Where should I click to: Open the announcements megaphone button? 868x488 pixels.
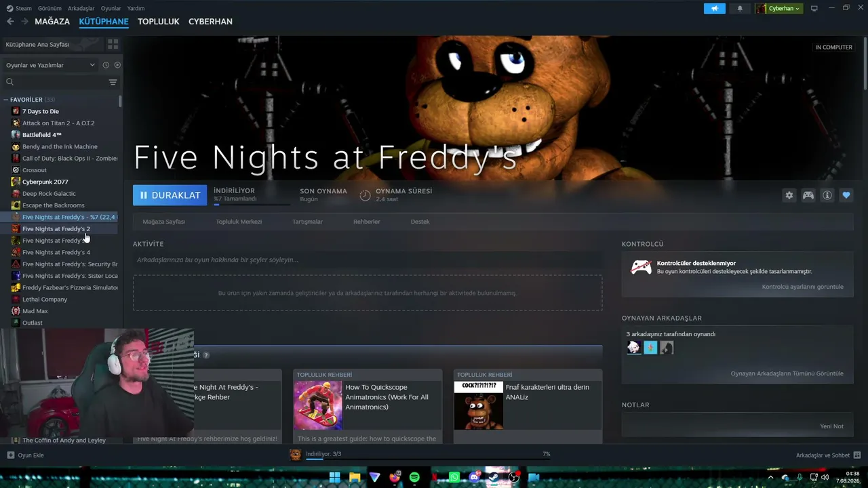(x=714, y=8)
